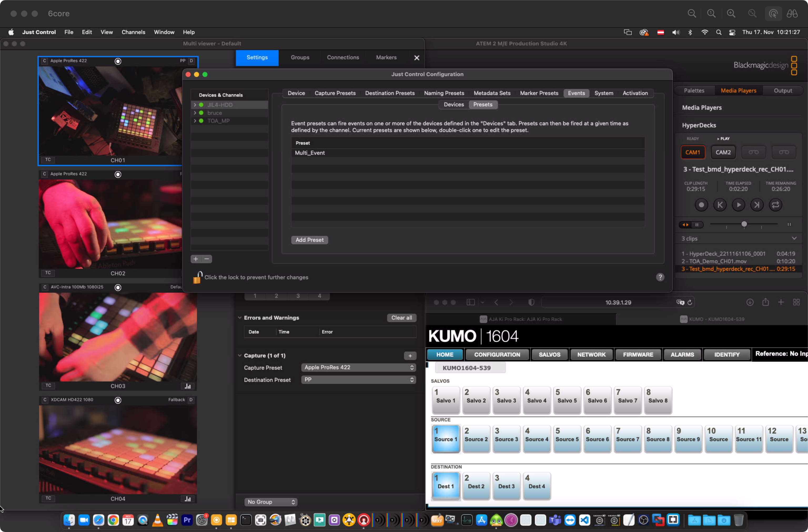Click the Add Preset button

[x=309, y=240]
